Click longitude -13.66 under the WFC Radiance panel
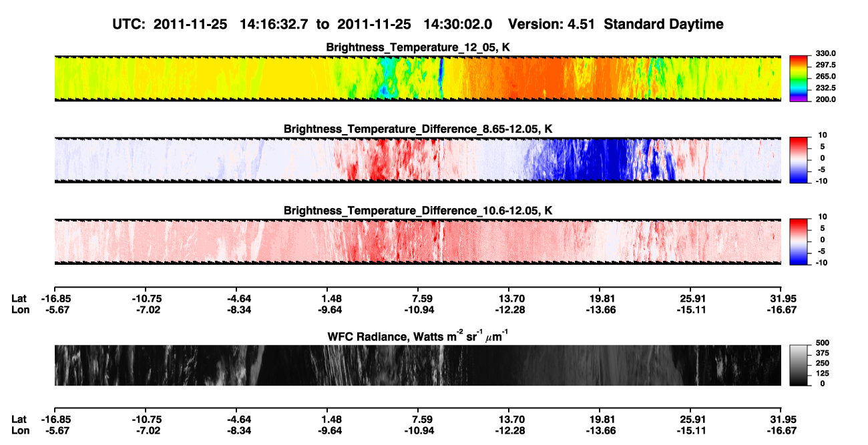Viewport: 868px width, 445px height. point(600,430)
